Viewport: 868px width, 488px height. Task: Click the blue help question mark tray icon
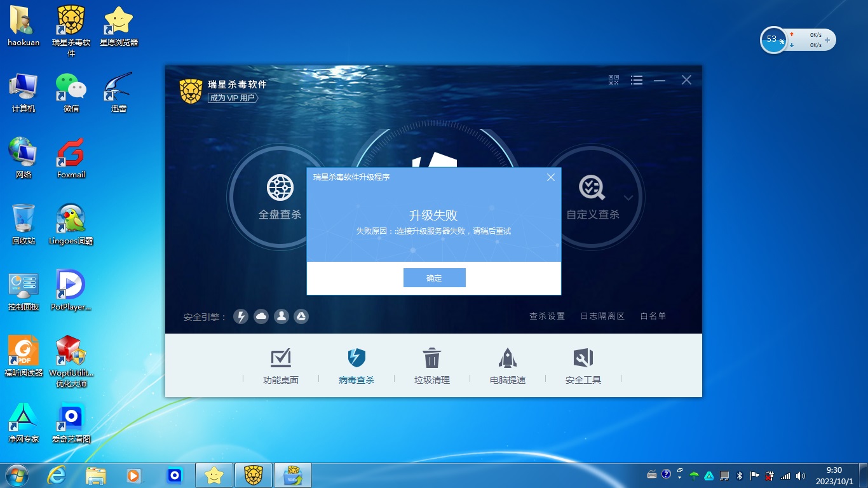tap(666, 475)
